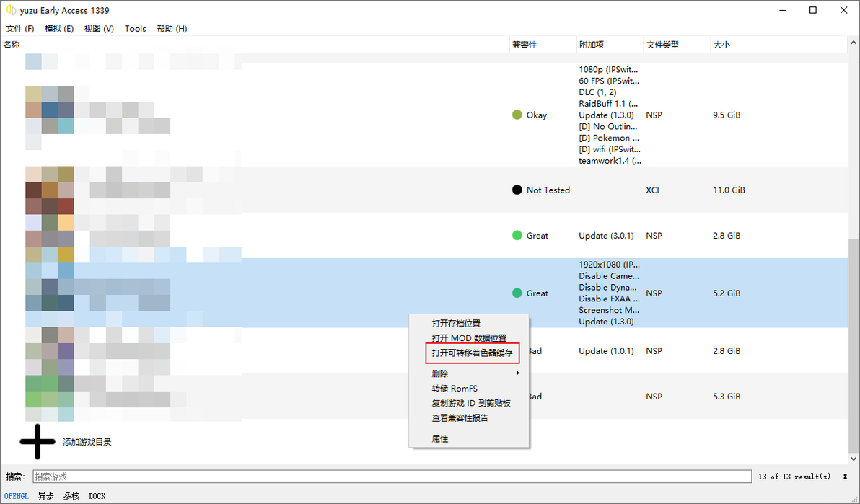Click the yuzu logo in title bar
860x504 pixels.
(x=11, y=10)
